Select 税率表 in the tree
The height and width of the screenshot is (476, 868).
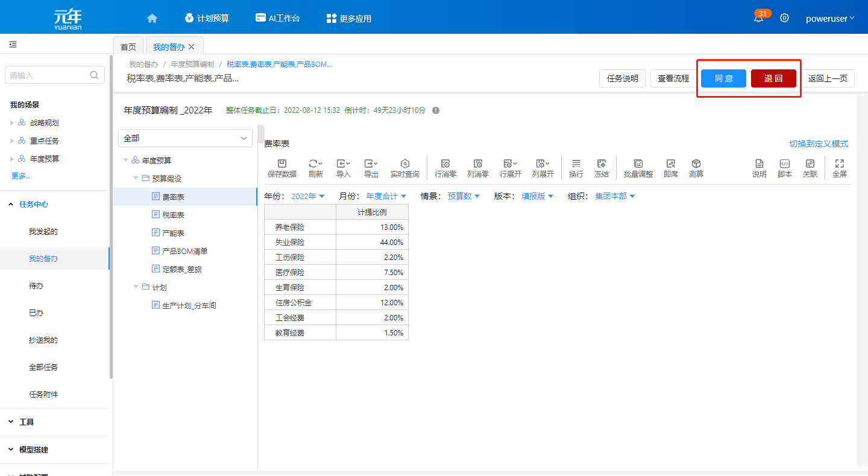pyautogui.click(x=173, y=215)
